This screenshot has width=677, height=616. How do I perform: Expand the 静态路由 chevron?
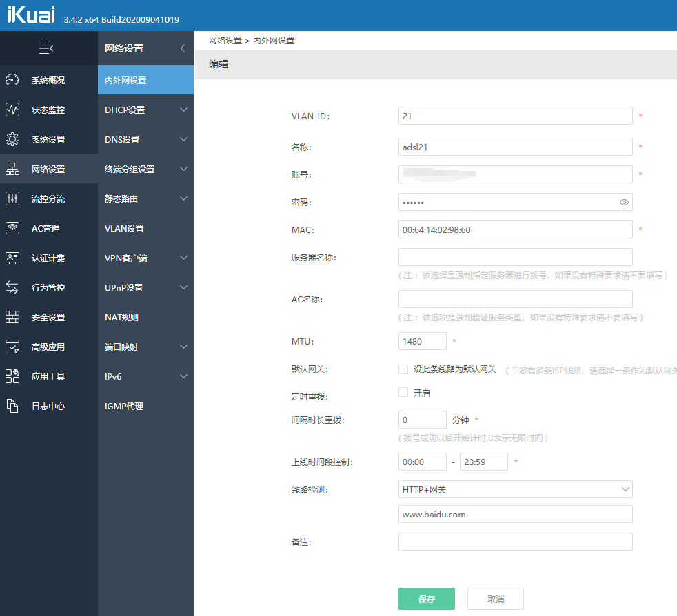click(x=183, y=198)
